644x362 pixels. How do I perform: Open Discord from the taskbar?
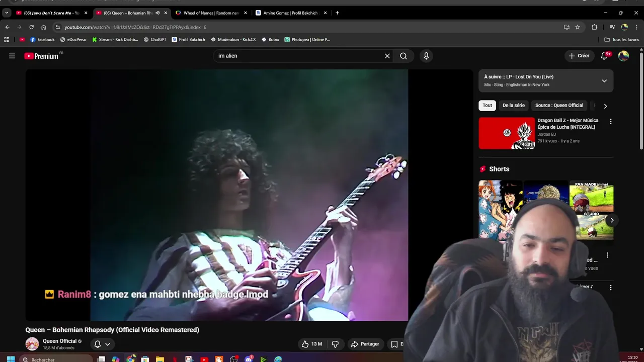tap(249, 359)
